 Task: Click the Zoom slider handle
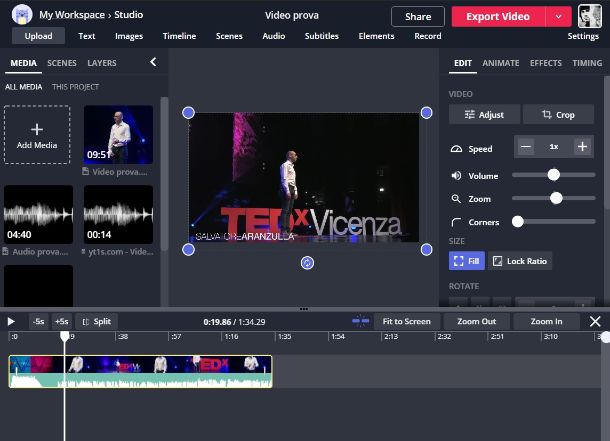tap(556, 198)
